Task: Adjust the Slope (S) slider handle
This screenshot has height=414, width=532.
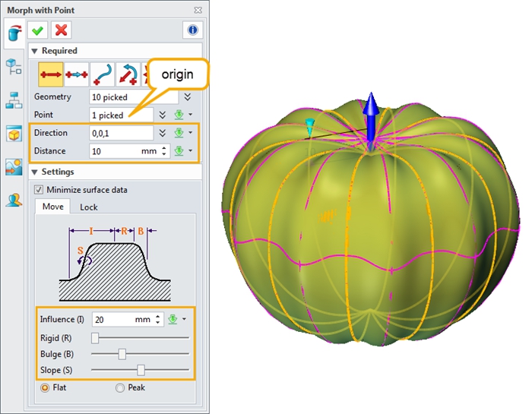Action: [141, 370]
